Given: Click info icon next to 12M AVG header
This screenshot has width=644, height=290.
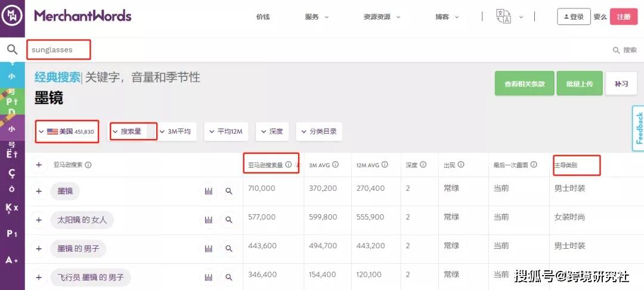Looking at the screenshot, I should tap(385, 165).
